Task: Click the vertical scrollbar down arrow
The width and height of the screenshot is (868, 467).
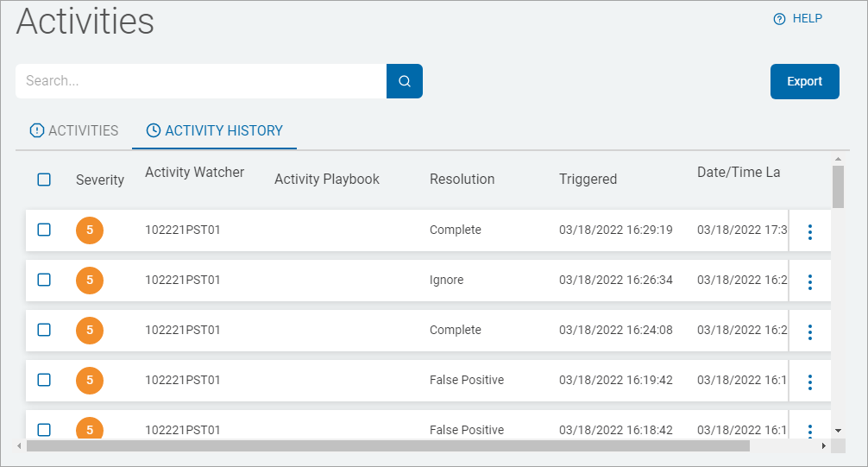Action: coord(838,430)
